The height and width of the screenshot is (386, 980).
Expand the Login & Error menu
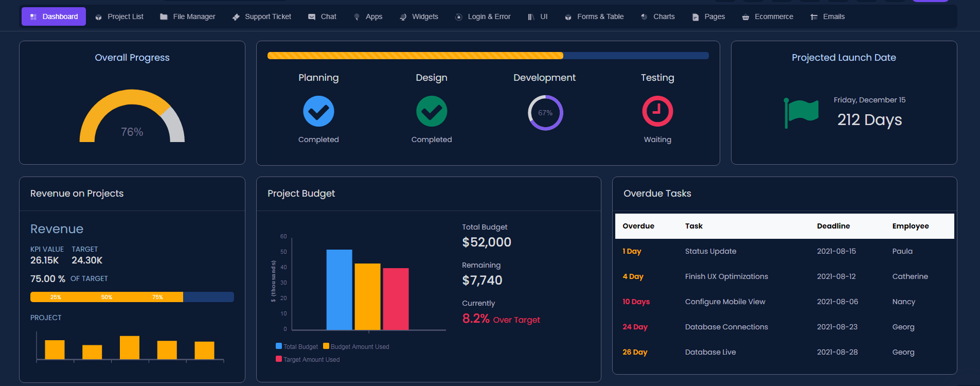(483, 17)
